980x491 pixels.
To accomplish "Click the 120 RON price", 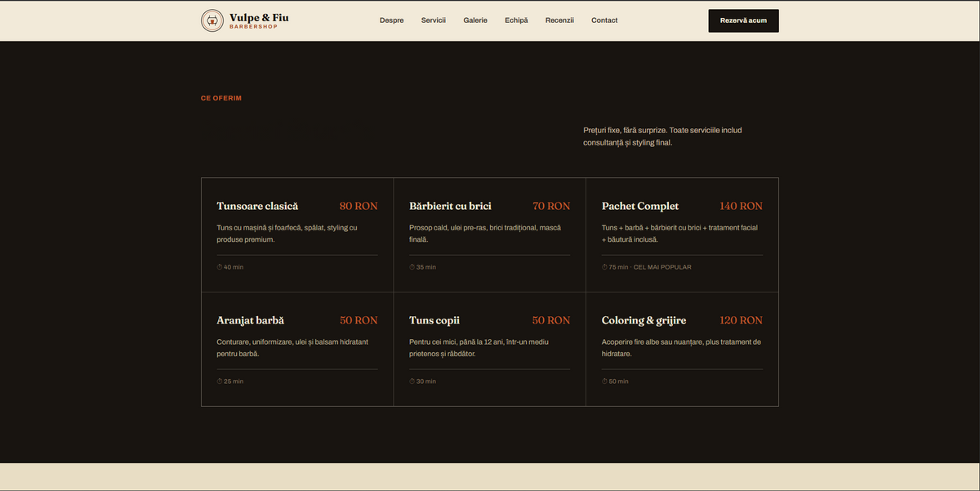I will pyautogui.click(x=741, y=320).
